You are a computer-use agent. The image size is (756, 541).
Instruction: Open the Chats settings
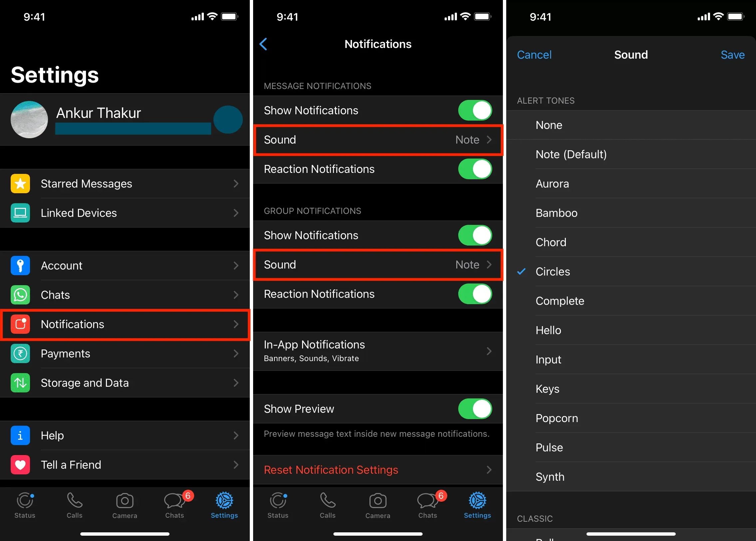(125, 294)
